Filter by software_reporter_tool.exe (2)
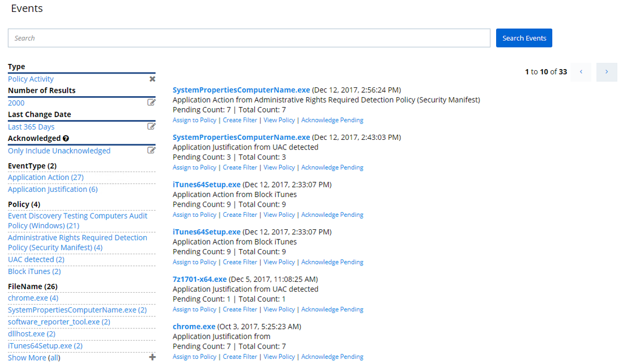Image resolution: width=623 pixels, height=364 pixels. pyautogui.click(x=59, y=322)
